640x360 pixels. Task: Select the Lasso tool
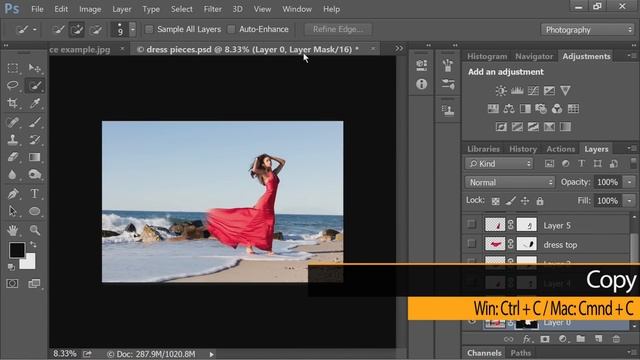pyautogui.click(x=13, y=85)
